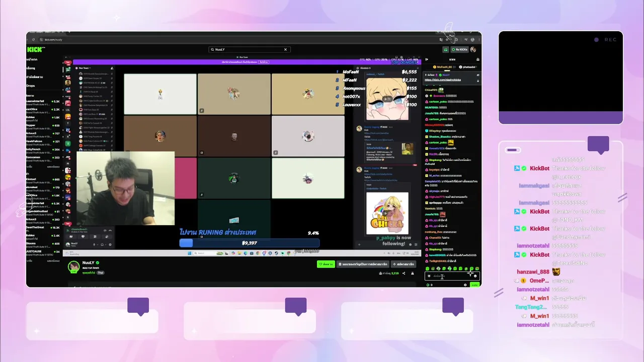
Task: Open DeanTheGreat channel in the sidebar
Action: click(x=43, y=229)
